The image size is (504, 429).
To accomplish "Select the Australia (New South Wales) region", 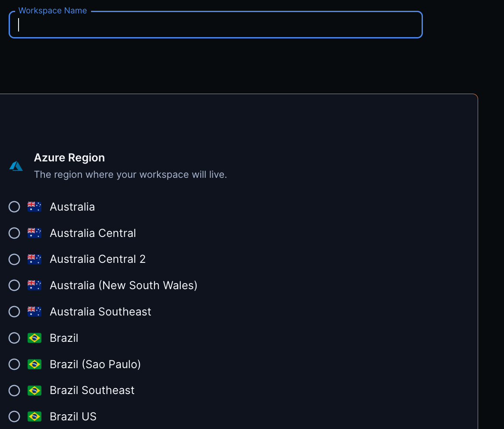I will 14,285.
